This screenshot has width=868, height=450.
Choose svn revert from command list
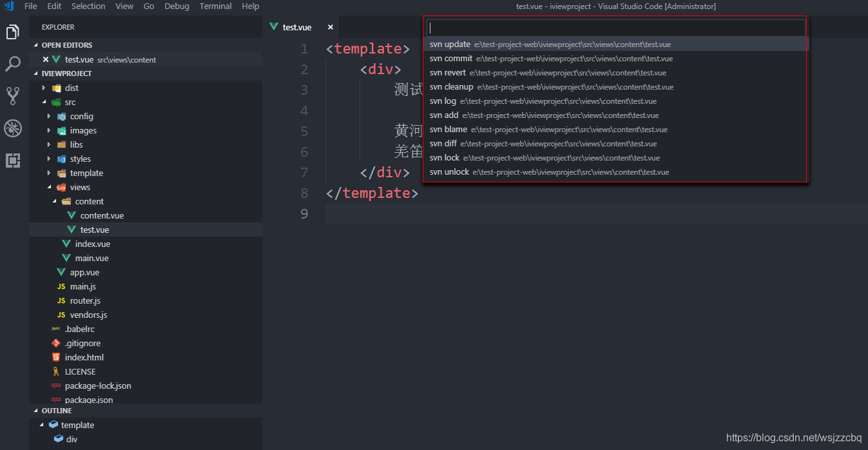coord(617,73)
